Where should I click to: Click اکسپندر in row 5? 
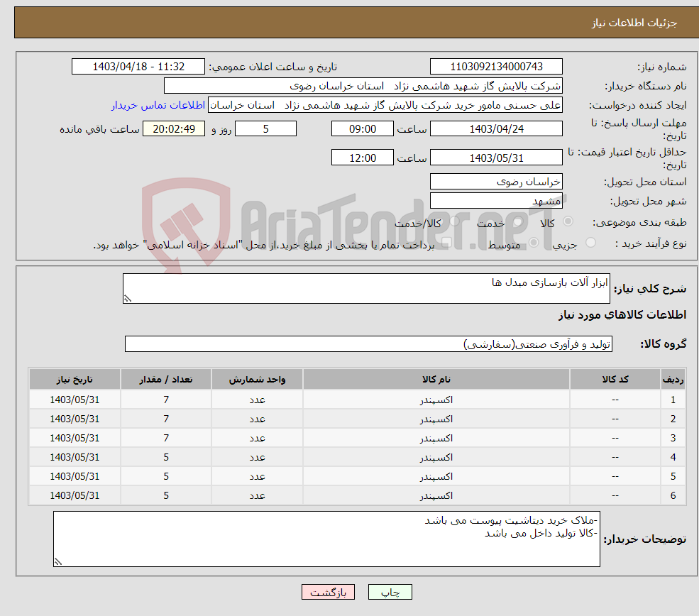click(x=436, y=476)
